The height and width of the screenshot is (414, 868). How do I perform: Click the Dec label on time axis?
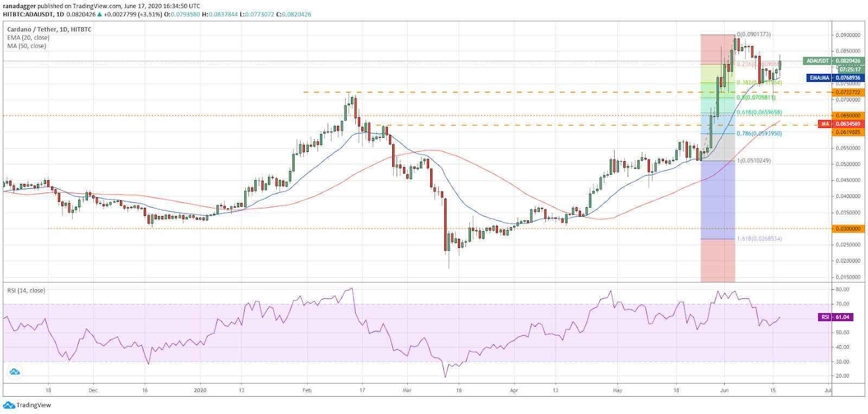[93, 390]
